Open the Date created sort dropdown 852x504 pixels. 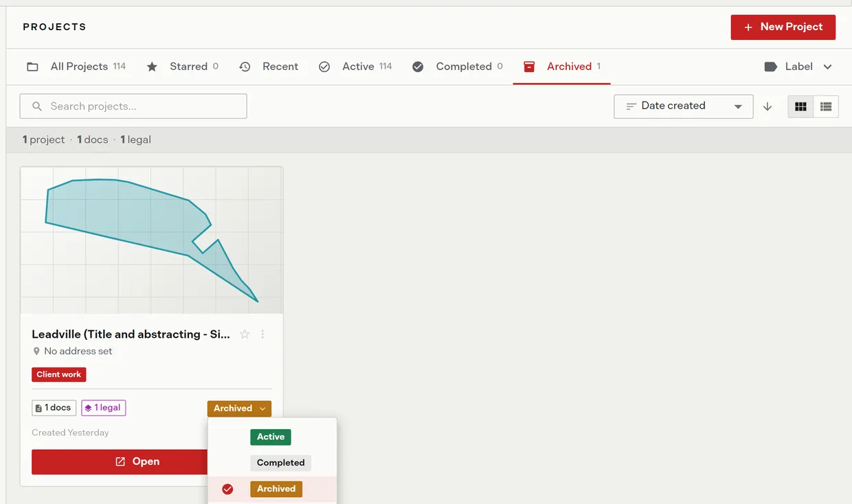click(683, 106)
